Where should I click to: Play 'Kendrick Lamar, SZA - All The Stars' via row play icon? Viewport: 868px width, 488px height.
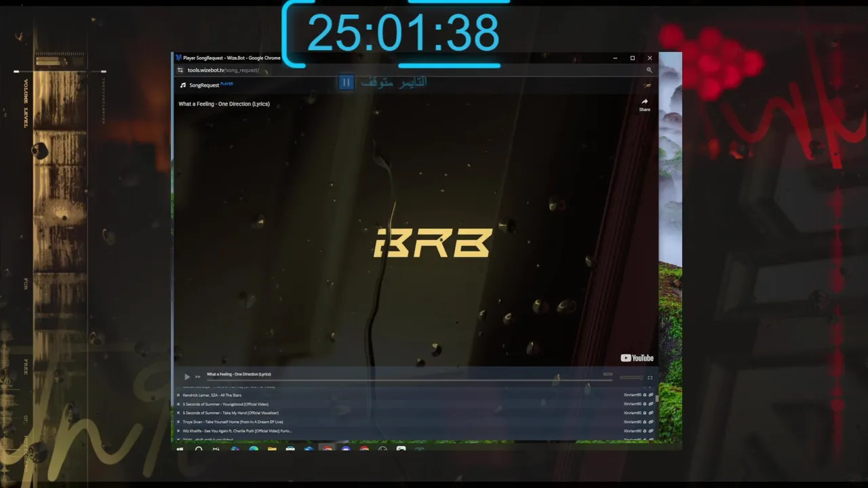pos(645,395)
